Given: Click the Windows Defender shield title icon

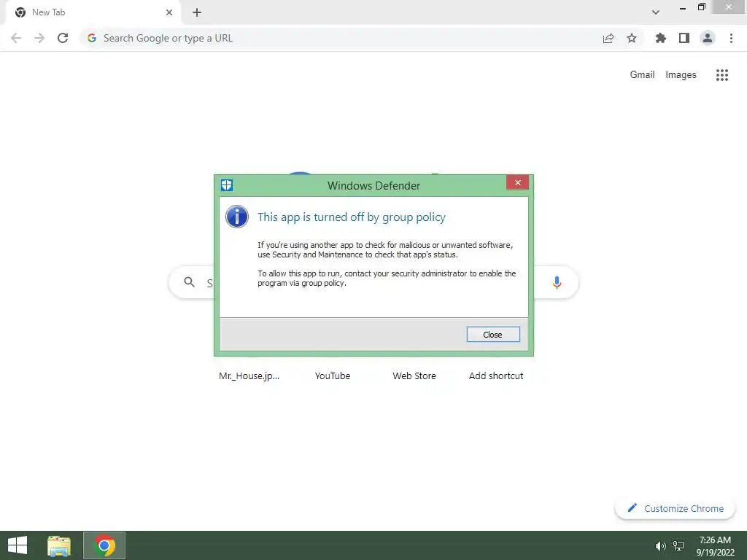Looking at the screenshot, I should [227, 185].
